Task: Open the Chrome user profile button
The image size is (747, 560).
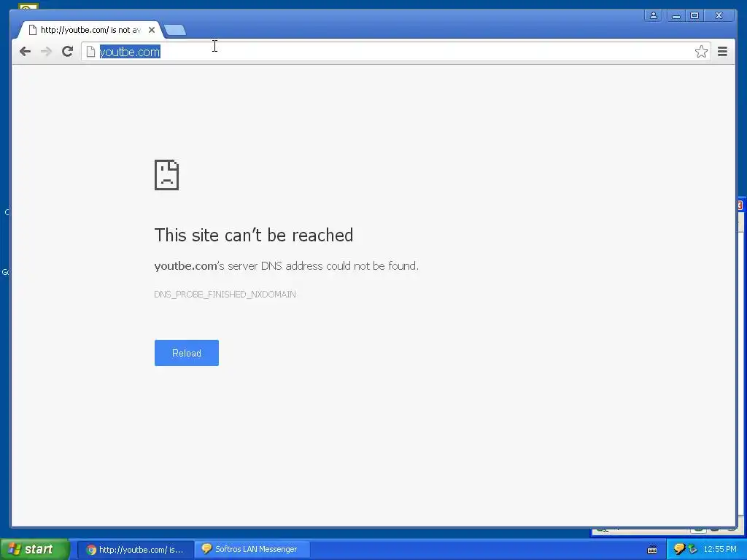Action: [x=654, y=16]
